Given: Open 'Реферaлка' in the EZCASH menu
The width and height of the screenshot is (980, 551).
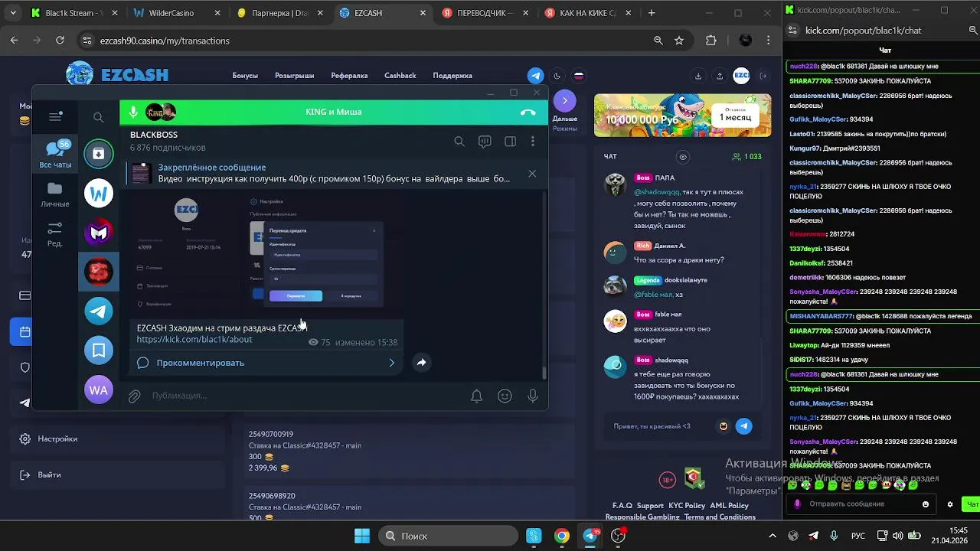Looking at the screenshot, I should (x=349, y=76).
